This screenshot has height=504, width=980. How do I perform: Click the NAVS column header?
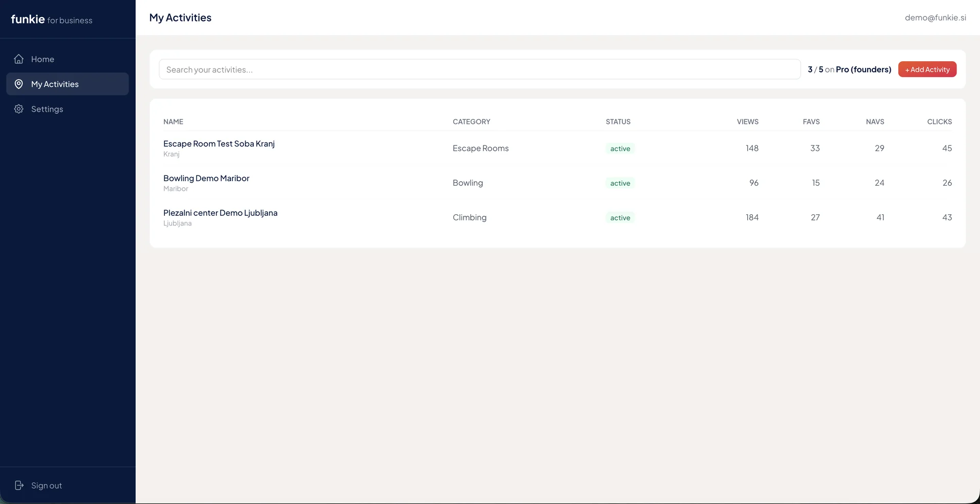click(x=875, y=121)
